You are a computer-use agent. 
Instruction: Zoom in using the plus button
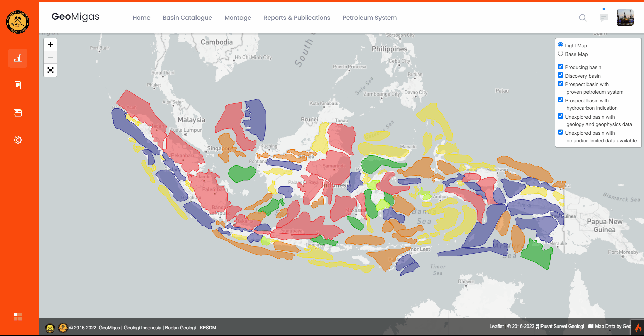click(50, 44)
